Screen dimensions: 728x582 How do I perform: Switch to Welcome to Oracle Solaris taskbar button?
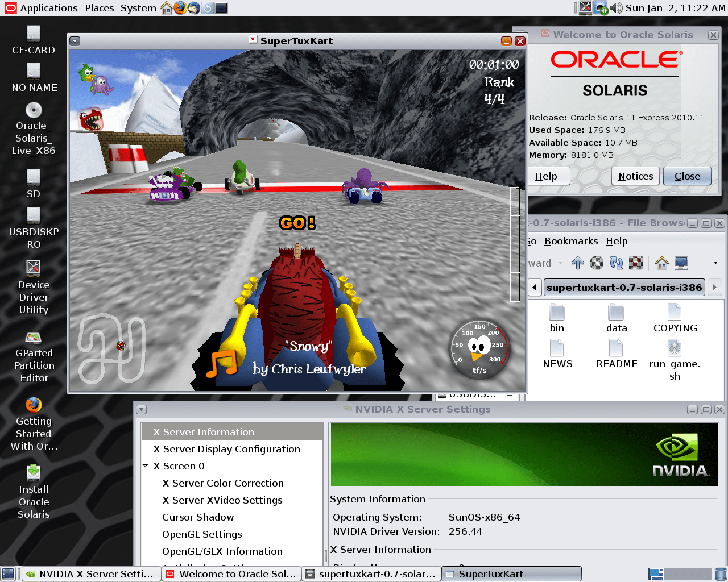pos(231,574)
